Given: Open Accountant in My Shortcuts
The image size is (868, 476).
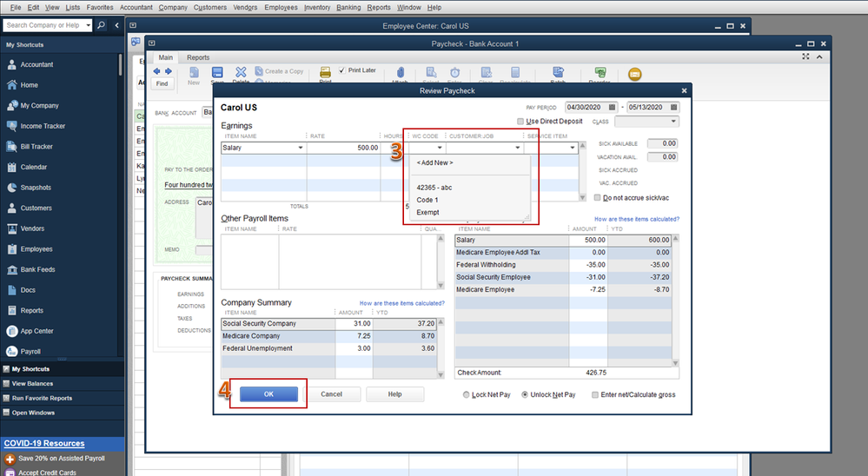Looking at the screenshot, I should [36, 65].
